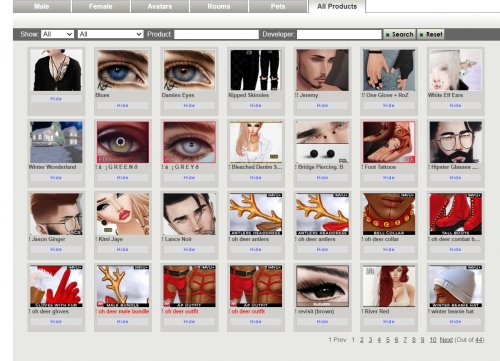The width and height of the screenshot is (500, 361).
Task: Hide the Ripped Skinnies product
Action: [x=255, y=106]
